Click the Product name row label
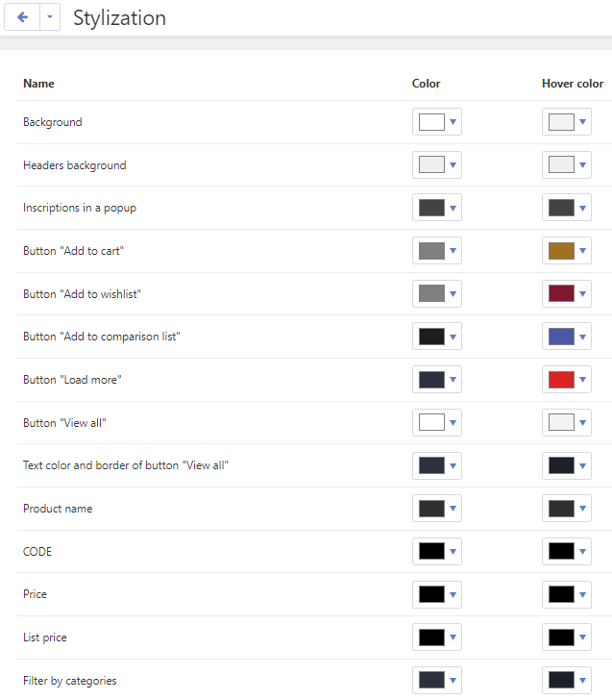The image size is (612, 700). point(58,509)
